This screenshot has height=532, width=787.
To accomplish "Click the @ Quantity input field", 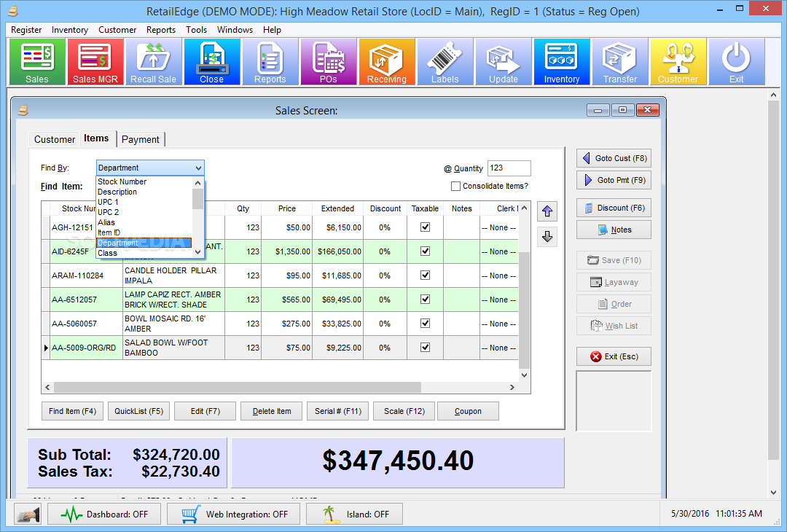I will coord(509,168).
